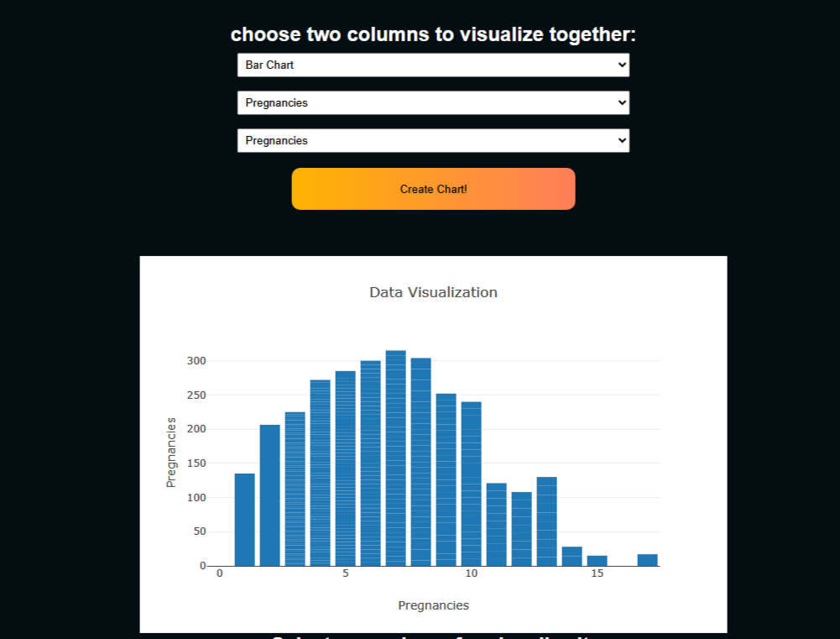
Task: Click the Data Visualization chart title
Action: (433, 292)
